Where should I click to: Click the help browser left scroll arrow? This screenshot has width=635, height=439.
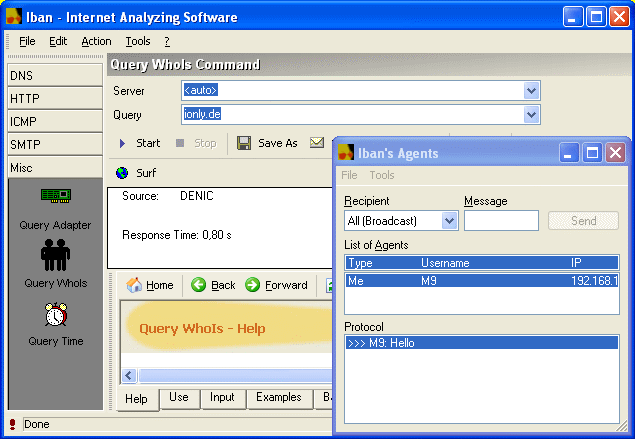(x=129, y=375)
